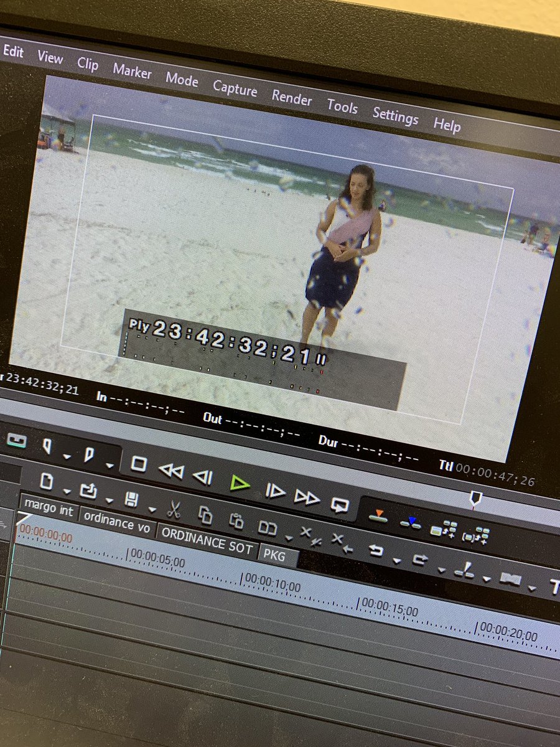Image resolution: width=560 pixels, height=747 pixels.
Task: Expand the Redo history dropdown
Action: pos(442,570)
